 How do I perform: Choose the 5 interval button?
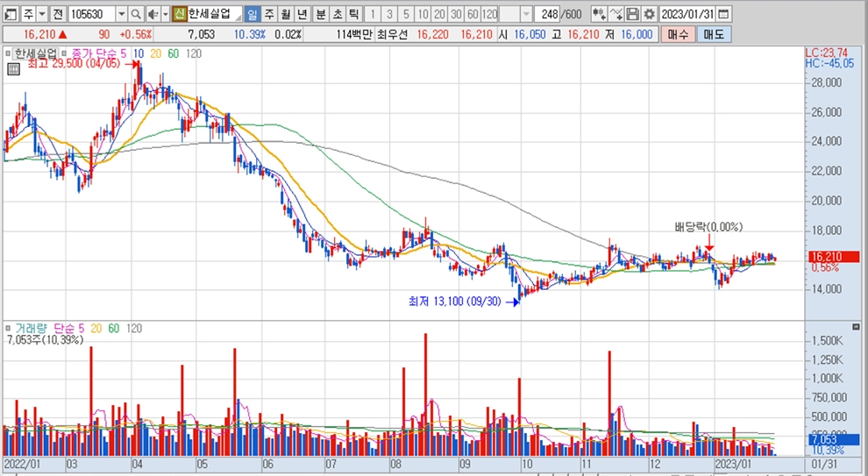pyautogui.click(x=406, y=14)
